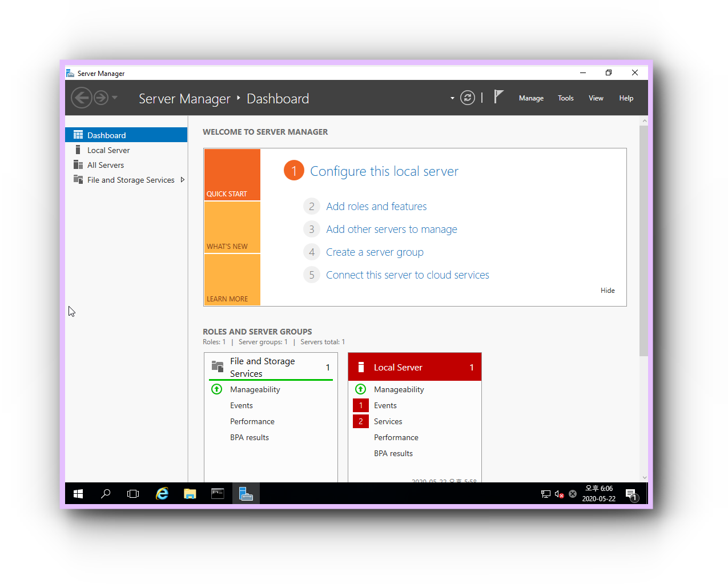Click the forward navigation arrow

click(101, 98)
